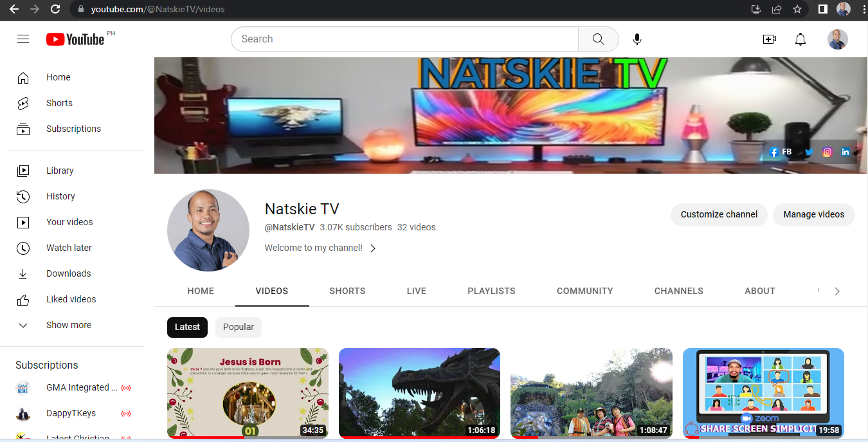
Task: Select the Popular filter chip
Action: (x=239, y=327)
